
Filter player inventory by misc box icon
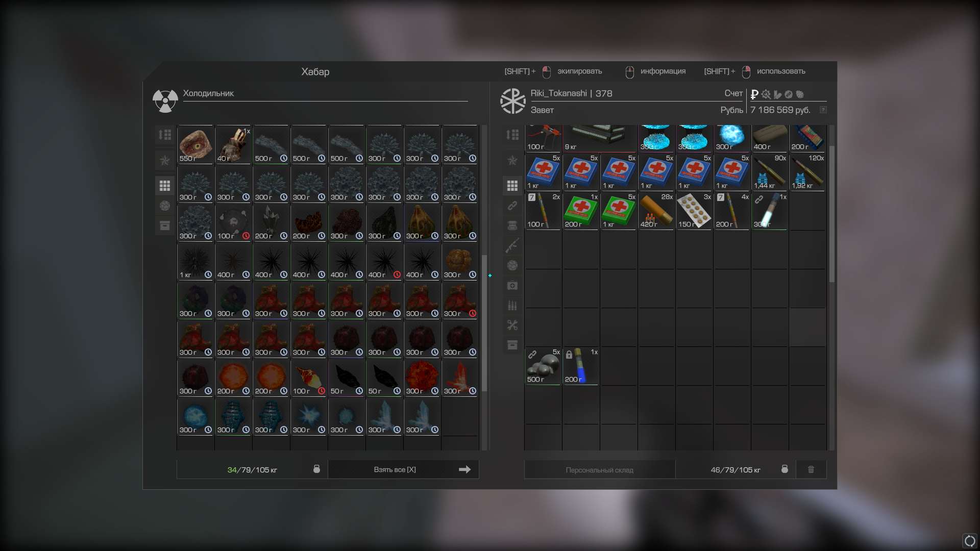(512, 345)
